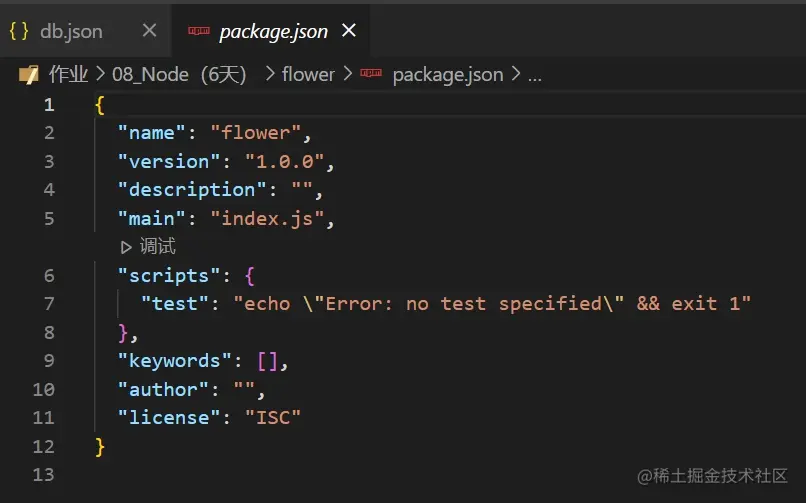Click the breadcrumb ellipsis symbol segment
The height and width of the screenshot is (503, 806).
tap(534, 74)
